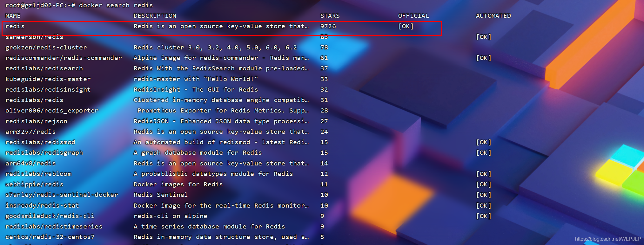Image resolution: width=644 pixels, height=245 pixels.
Task: Click 'A graph database module for Redis'
Action: [198, 153]
